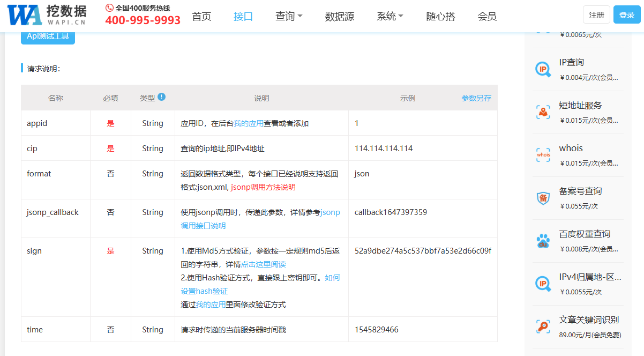
Task: Open the 备案号查询 service title
Action: 580,191
